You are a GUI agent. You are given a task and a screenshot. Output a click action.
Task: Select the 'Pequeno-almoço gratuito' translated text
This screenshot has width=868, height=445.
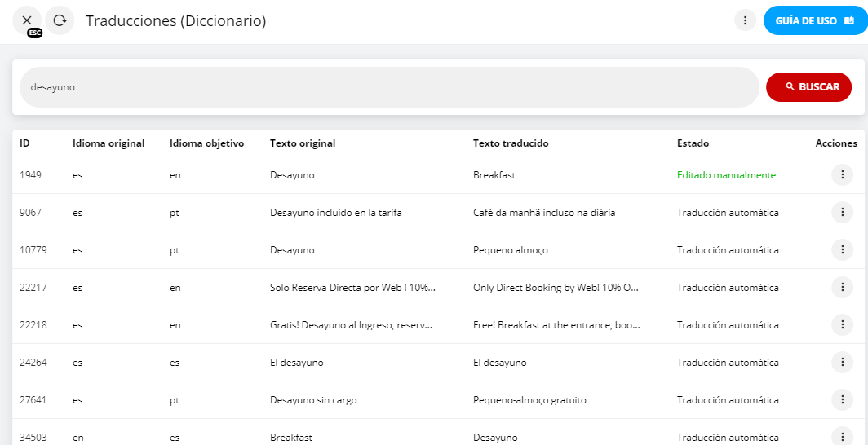pyautogui.click(x=529, y=400)
